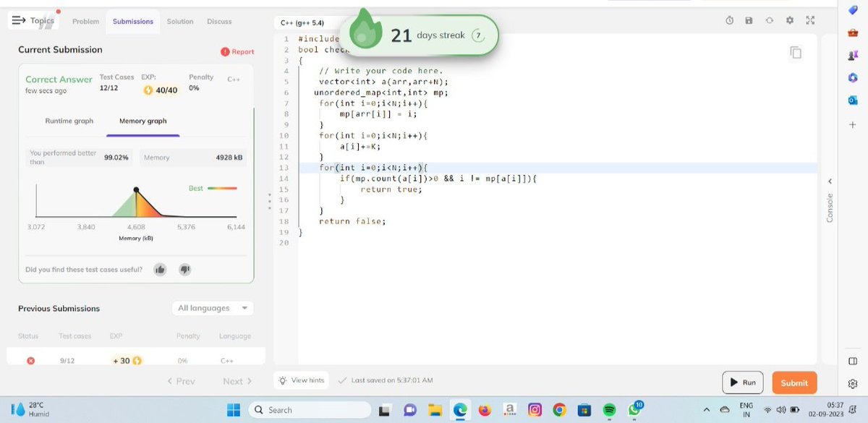
Task: Save the code using the save icon
Action: point(749,21)
